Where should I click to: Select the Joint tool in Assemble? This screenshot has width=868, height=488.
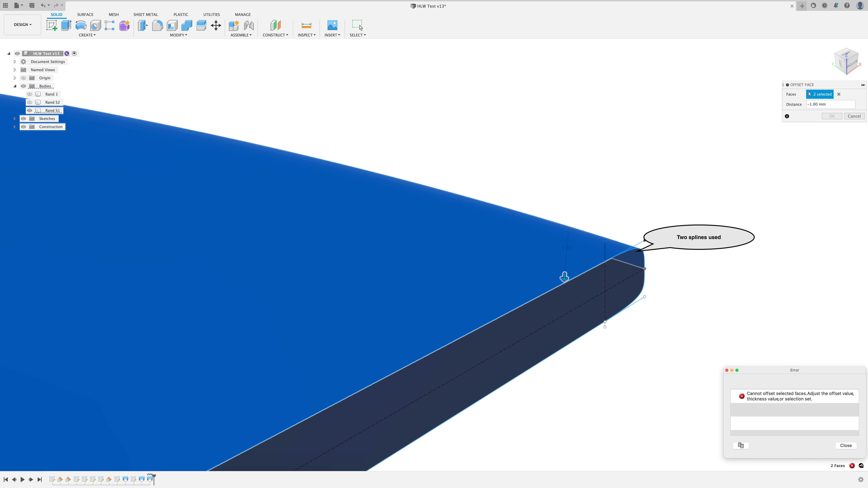pyautogui.click(x=249, y=26)
